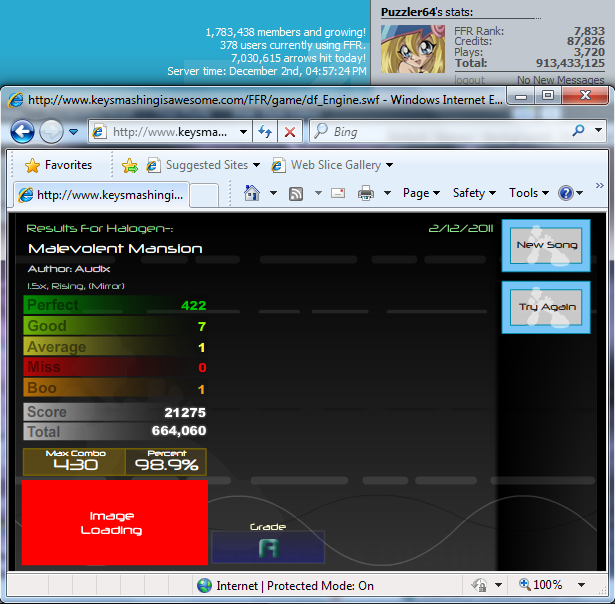Click the Read Mail envelope icon
Viewport: 615px width, 604px height.
pos(337,193)
